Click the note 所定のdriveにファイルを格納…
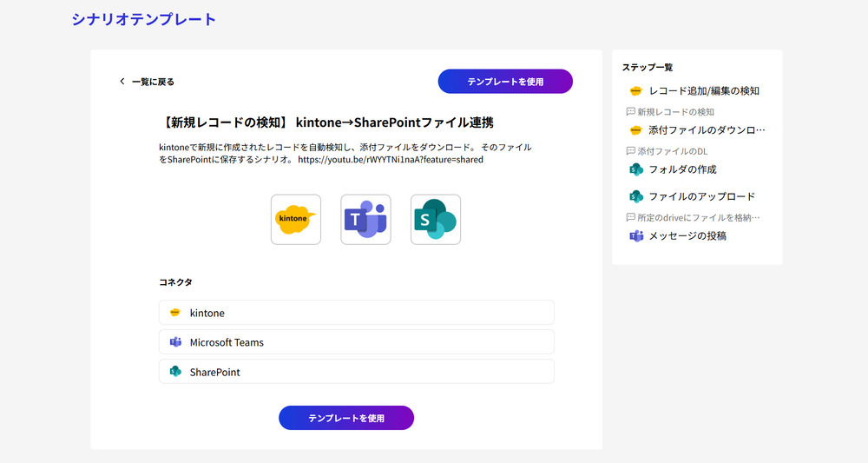 coord(699,218)
